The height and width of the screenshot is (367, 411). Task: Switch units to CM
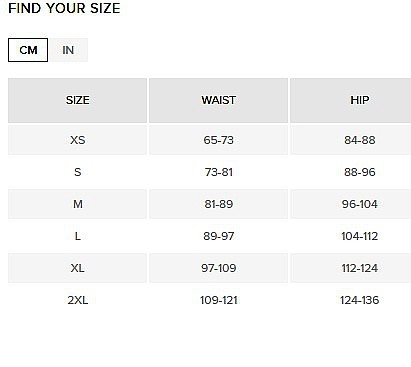[28, 50]
